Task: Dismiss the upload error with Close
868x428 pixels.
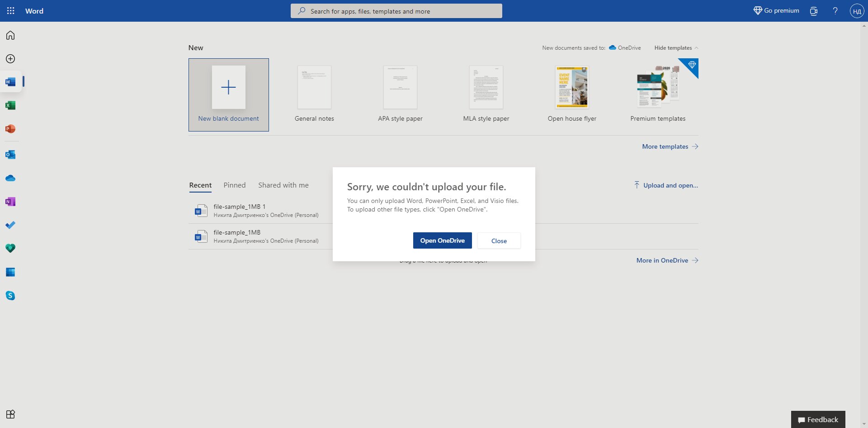Action: point(499,241)
